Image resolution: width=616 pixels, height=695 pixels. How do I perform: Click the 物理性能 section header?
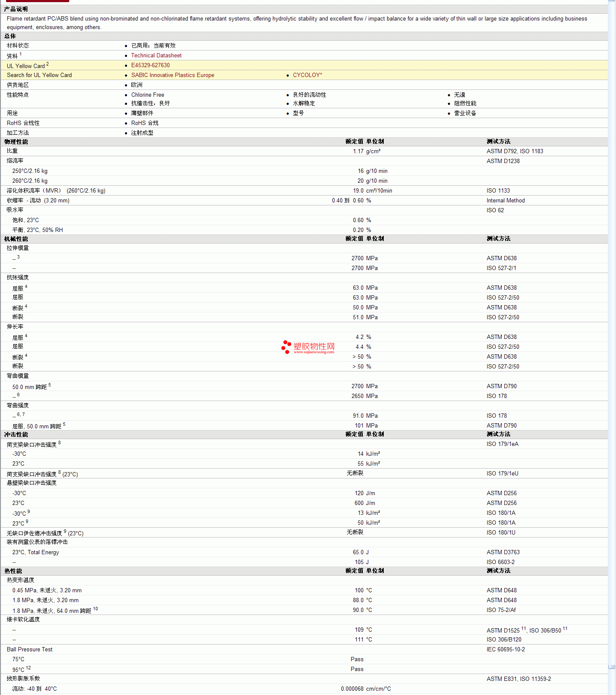pyautogui.click(x=16, y=142)
